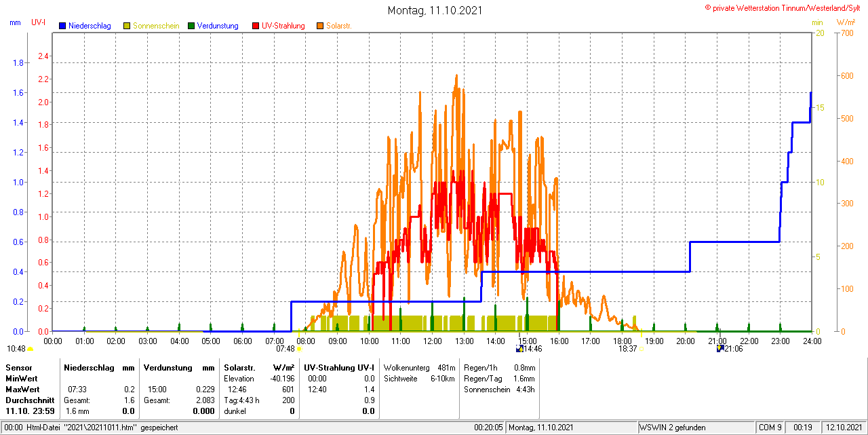Image resolution: width=868 pixels, height=435 pixels.
Task: Click the red UV-Strahlung legend swatch
Action: click(x=256, y=26)
